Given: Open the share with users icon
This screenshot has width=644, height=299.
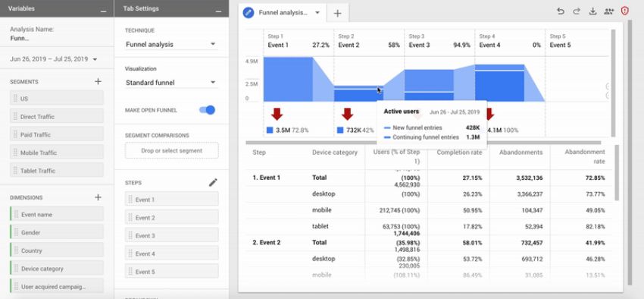Looking at the screenshot, I should (x=608, y=11).
